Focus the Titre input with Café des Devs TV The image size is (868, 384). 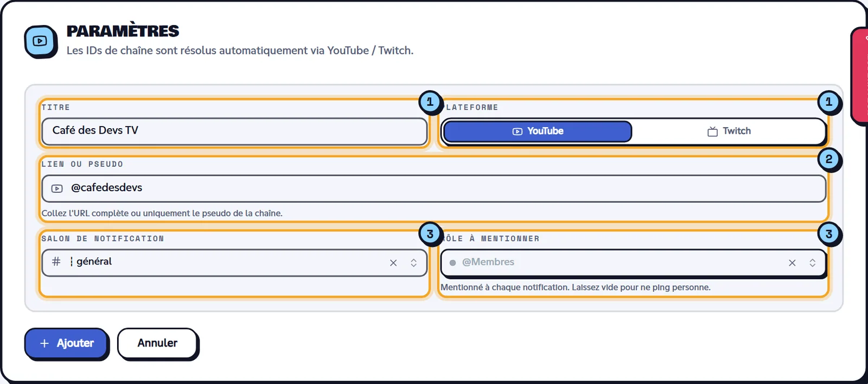(x=234, y=131)
